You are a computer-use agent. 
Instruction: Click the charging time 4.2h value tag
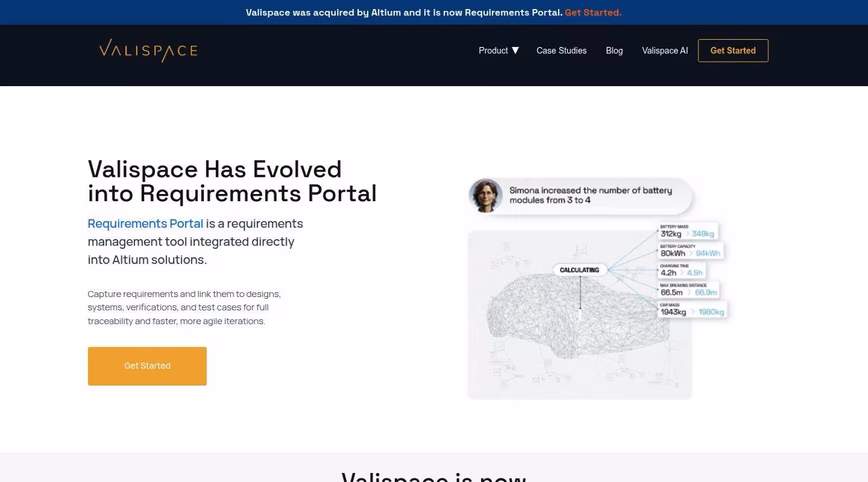click(x=682, y=270)
